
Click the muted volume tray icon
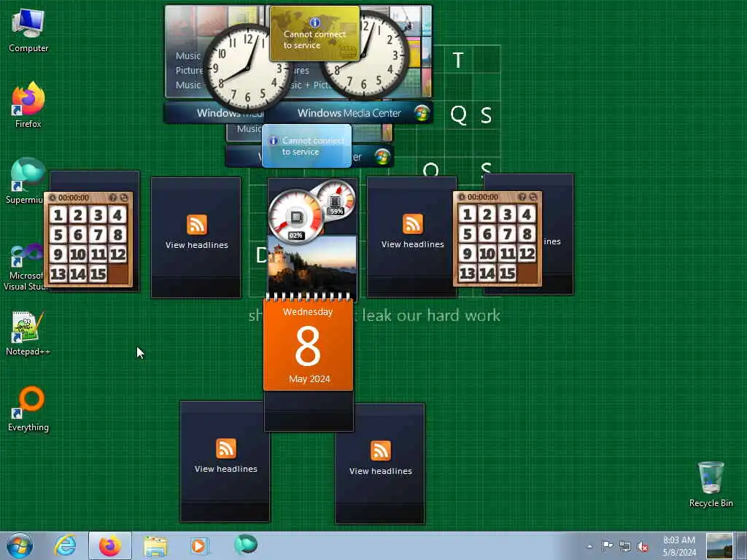coord(643,546)
